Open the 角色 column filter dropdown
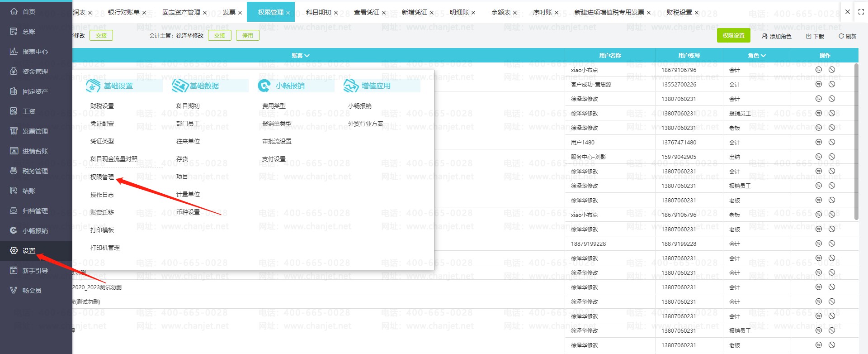Screen dimensions: 868x354 tap(757, 56)
